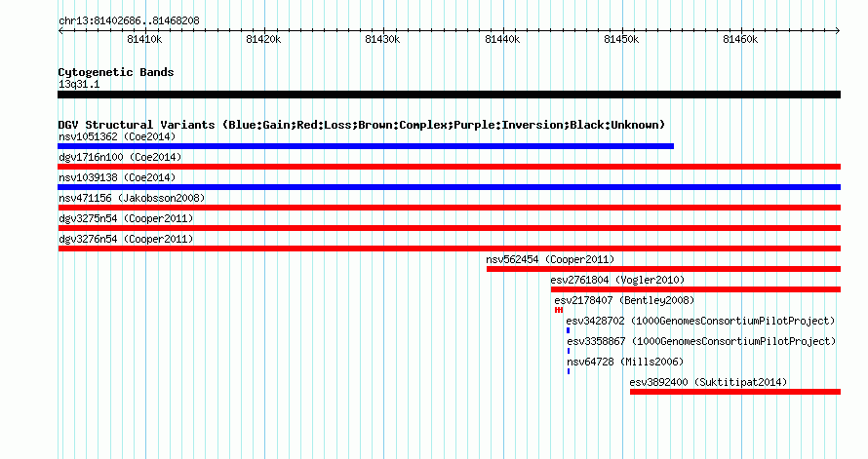
Task: Click the red dgv1716n100 loss bar
Action: [x=449, y=167]
